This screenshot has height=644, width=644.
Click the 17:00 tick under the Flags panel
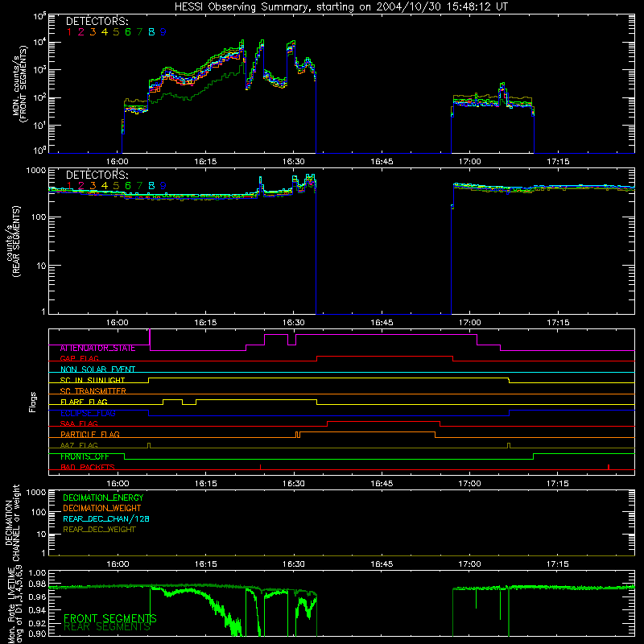[469, 484]
